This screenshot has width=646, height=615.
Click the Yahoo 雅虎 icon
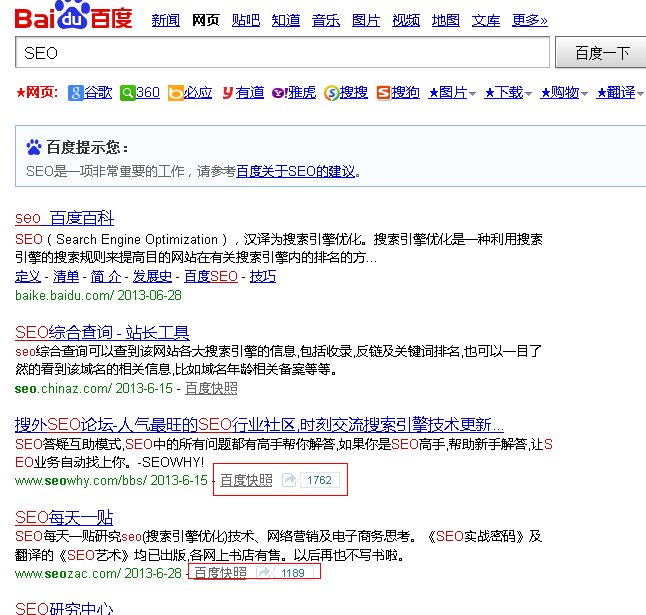coord(279,93)
